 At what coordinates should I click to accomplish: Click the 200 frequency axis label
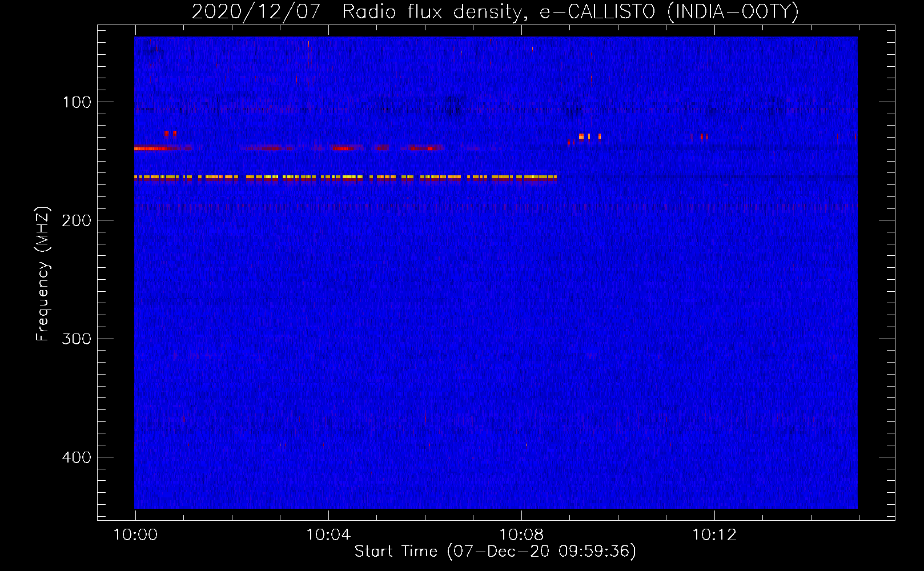tap(77, 220)
